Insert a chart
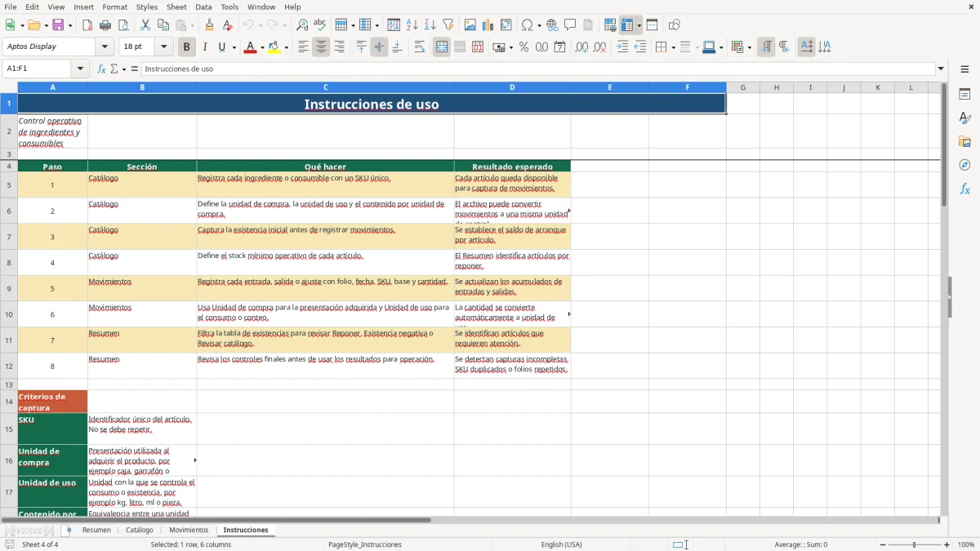The height and width of the screenshot is (551, 980). coord(488,25)
